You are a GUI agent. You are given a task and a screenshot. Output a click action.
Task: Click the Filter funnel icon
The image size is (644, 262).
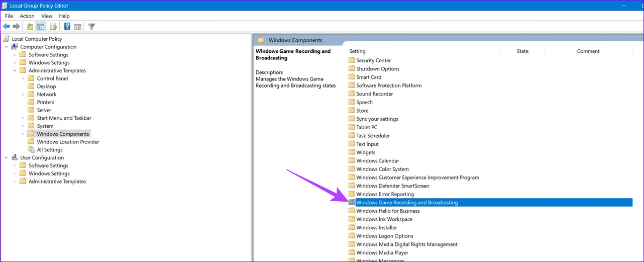point(91,27)
